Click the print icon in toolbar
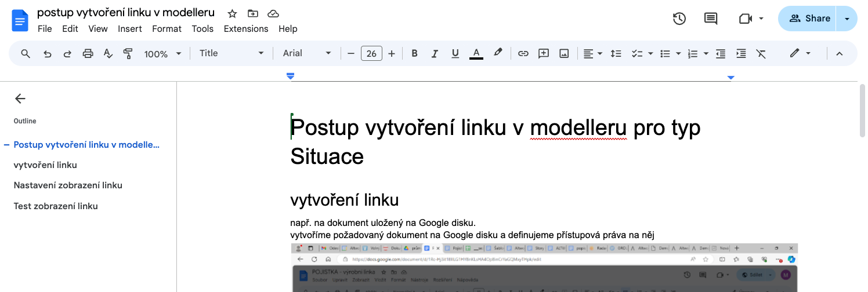 [x=88, y=54]
